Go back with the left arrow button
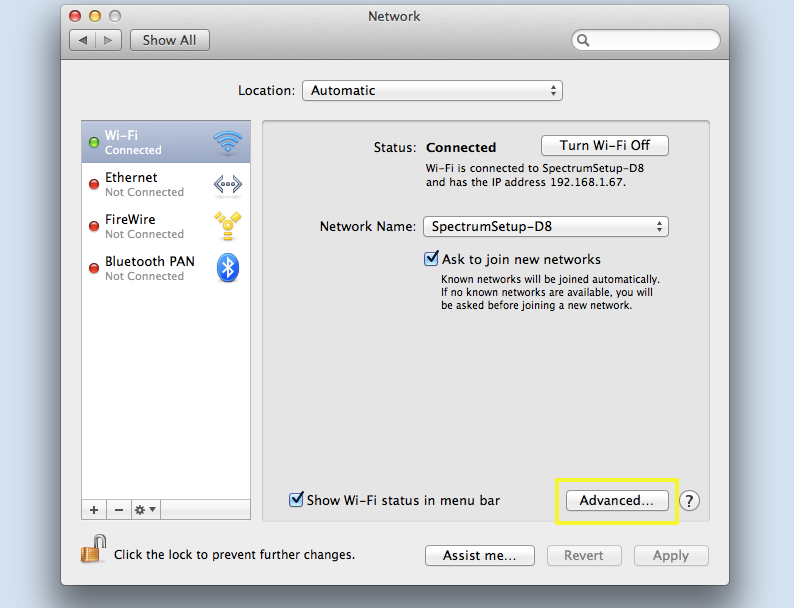794x608 pixels. point(83,40)
